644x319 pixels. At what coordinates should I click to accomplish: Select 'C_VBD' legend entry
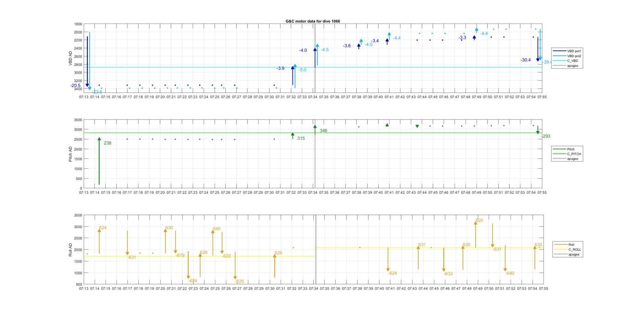pos(566,61)
